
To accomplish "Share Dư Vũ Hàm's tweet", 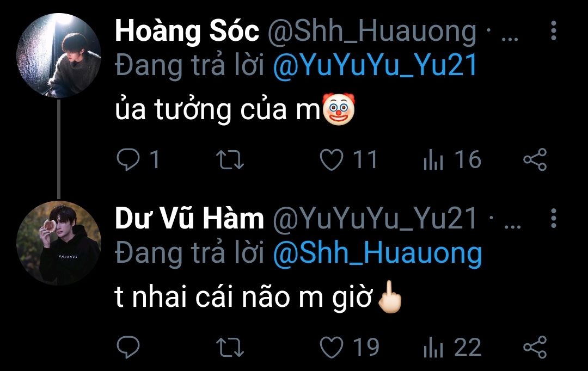I will pyautogui.click(x=535, y=347).
